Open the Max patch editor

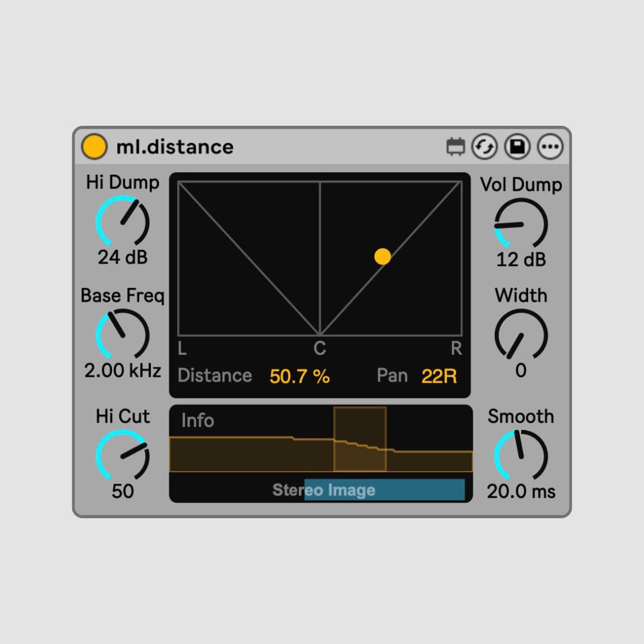455,146
